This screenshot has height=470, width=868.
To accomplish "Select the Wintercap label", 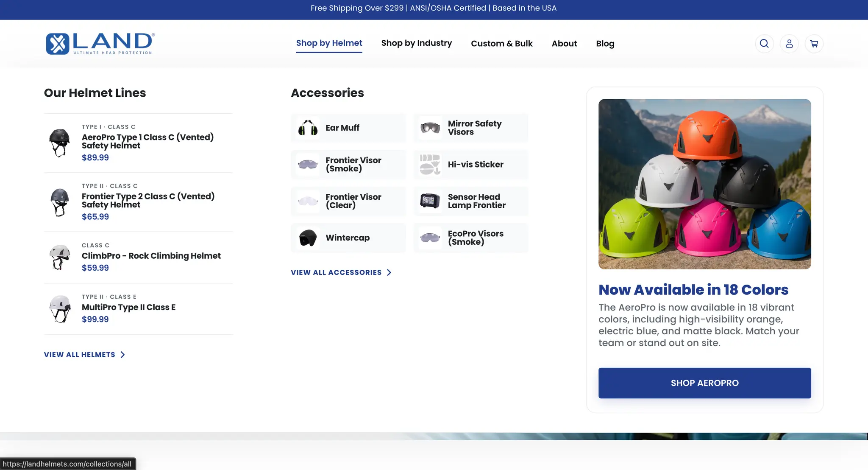I will [348, 238].
